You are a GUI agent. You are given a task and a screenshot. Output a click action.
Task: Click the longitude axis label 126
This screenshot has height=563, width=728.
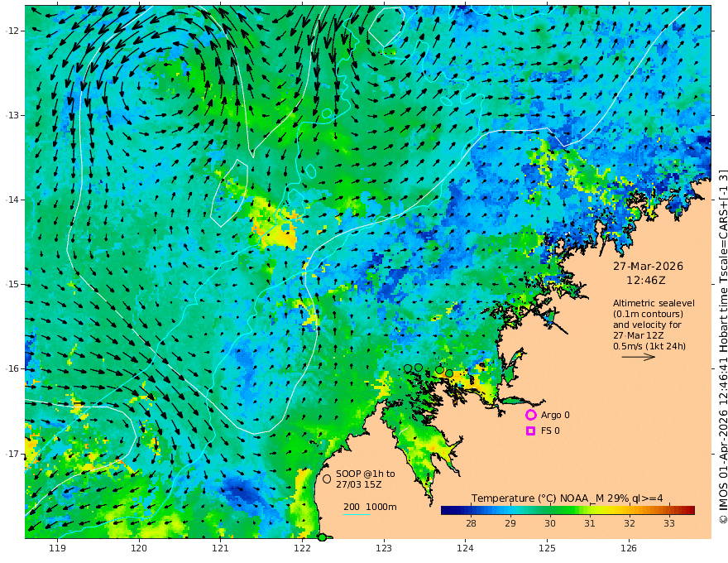[x=629, y=548]
